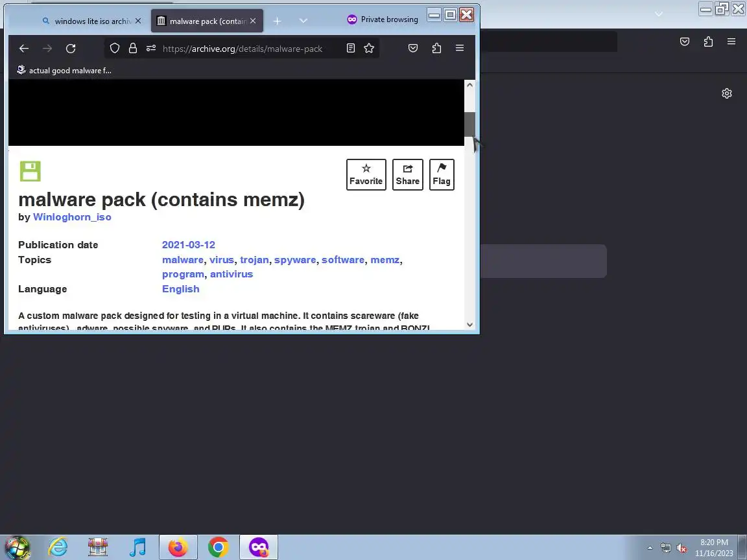Switch to 'windows lite iso archiv' tab
The width and height of the screenshot is (747, 560).
91,21
